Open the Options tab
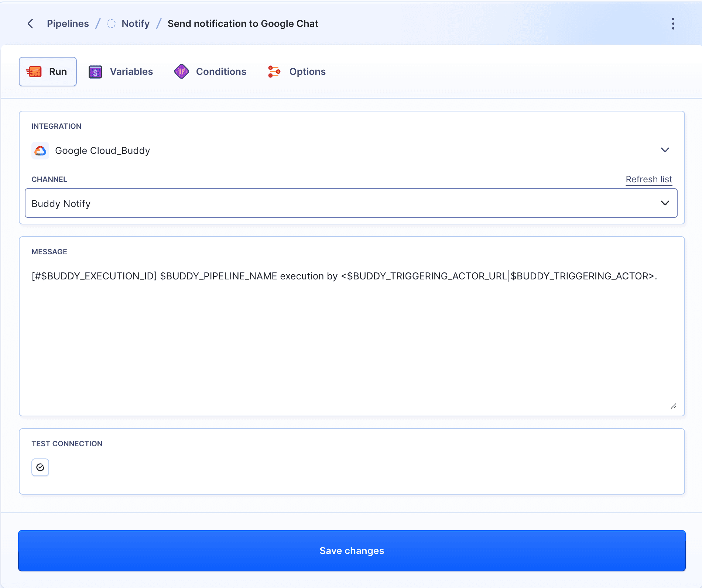702x588 pixels. pos(307,71)
